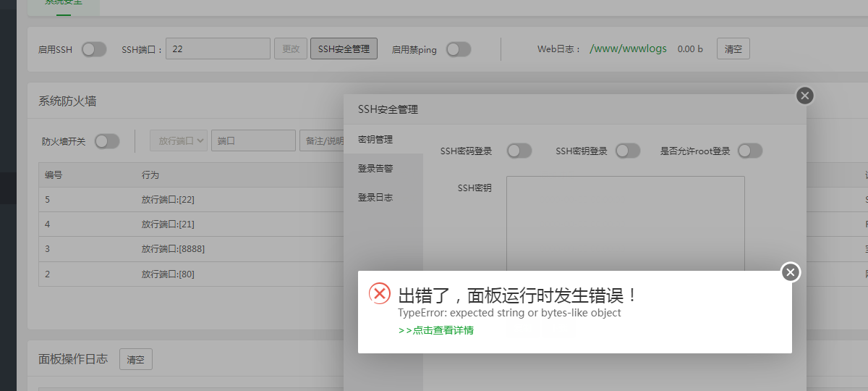
Task: Click the 放行端口:[80] cell
Action: (169, 274)
